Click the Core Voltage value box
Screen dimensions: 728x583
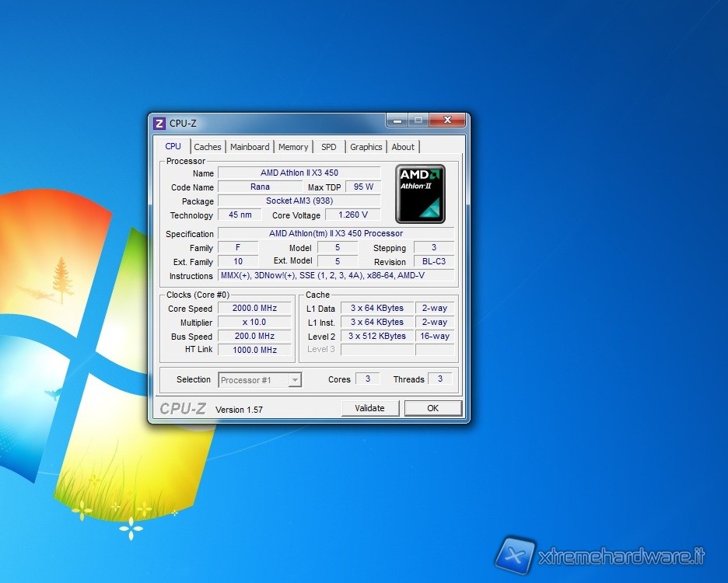(x=353, y=215)
